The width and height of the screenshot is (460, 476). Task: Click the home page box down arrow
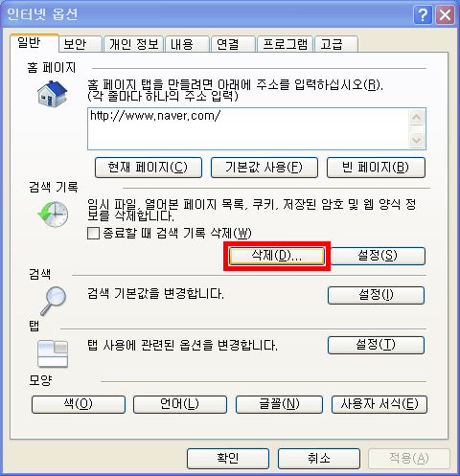click(417, 140)
